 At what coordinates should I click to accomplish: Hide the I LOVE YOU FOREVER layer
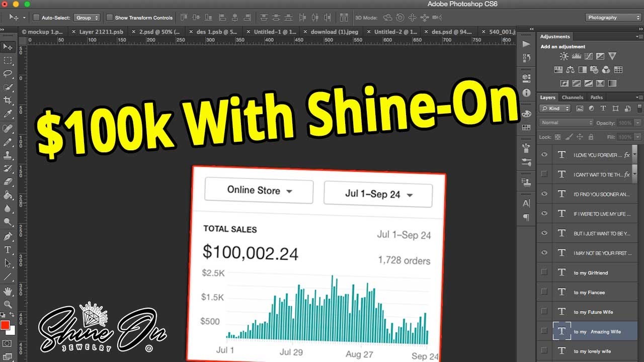tap(544, 155)
